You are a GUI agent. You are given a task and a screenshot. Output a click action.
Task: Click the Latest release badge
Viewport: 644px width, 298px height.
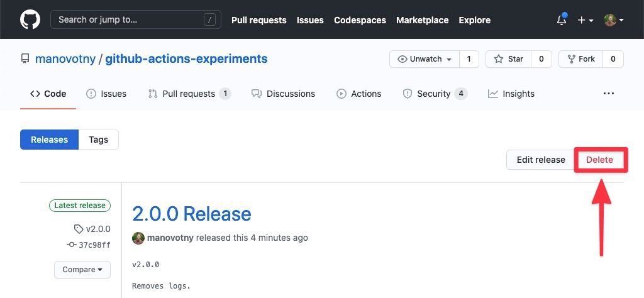(x=80, y=206)
